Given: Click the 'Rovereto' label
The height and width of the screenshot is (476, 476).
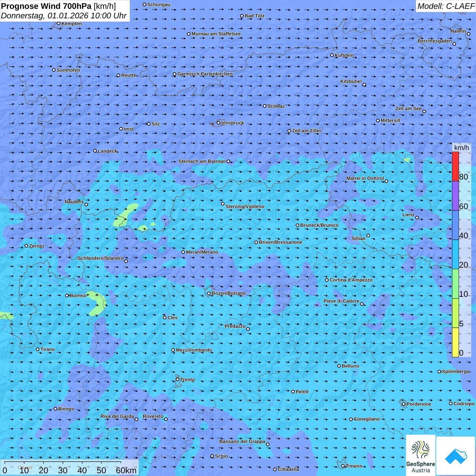Looking at the screenshot, I should (153, 416).
